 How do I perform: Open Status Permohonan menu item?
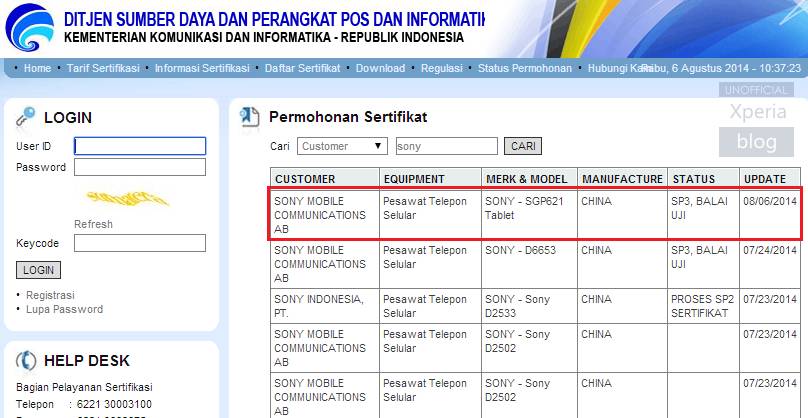click(x=525, y=68)
